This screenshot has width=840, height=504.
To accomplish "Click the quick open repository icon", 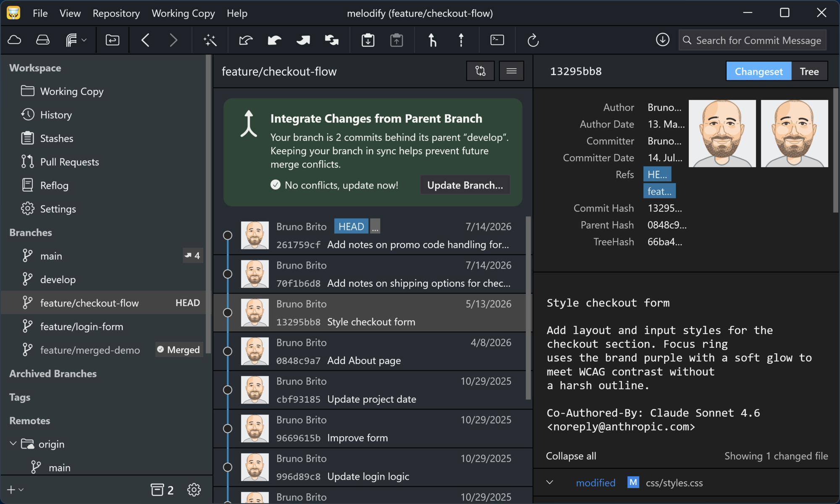I will click(112, 40).
